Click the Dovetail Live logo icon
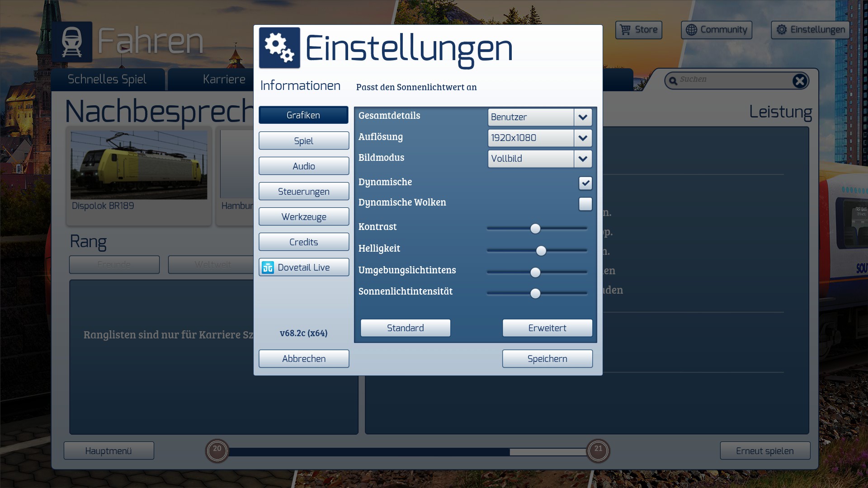 [x=268, y=267]
